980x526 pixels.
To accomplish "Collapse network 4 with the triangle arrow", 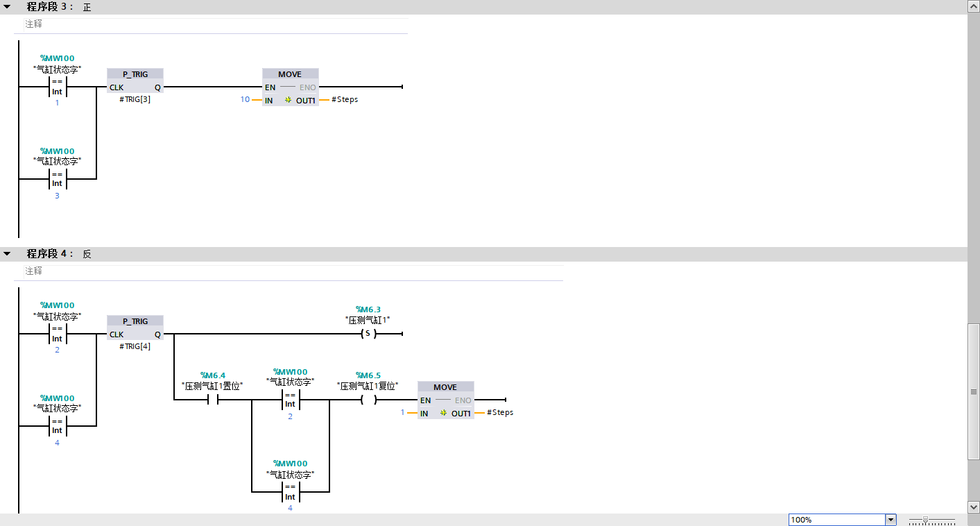I will click(7, 254).
